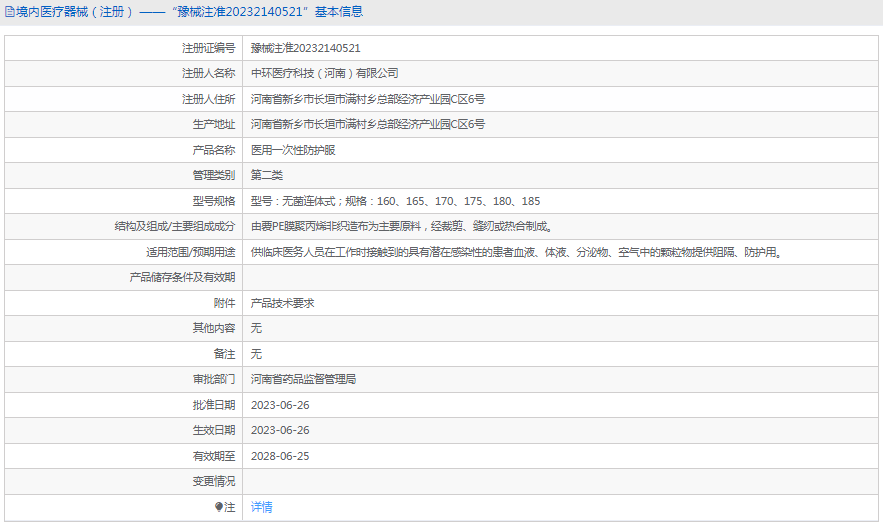The height and width of the screenshot is (531, 883).
Task: Click the 附件 label
Action: 224,303
